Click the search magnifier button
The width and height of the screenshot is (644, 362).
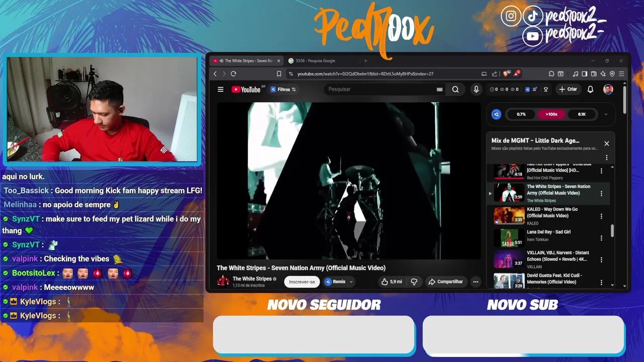[x=455, y=89]
